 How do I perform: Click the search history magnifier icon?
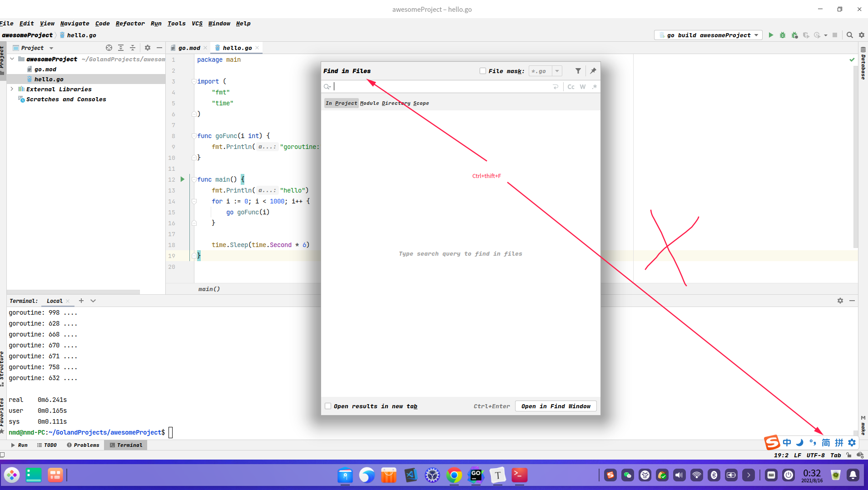(x=327, y=87)
